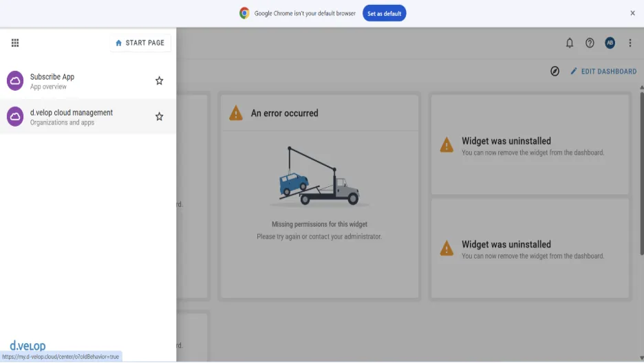Click the d.velop logo

[28, 345]
